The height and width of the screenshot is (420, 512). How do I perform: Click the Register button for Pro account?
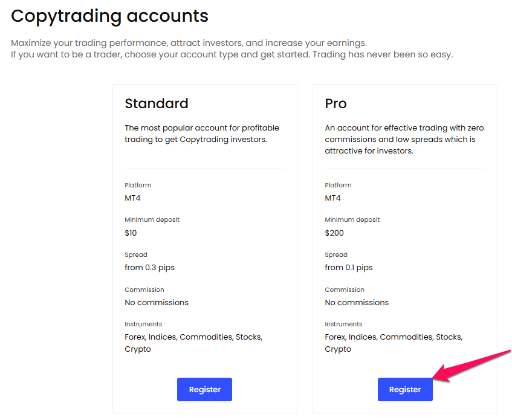point(405,389)
